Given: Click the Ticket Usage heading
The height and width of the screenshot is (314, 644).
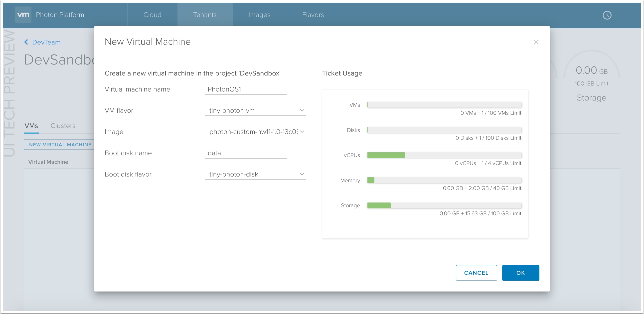Looking at the screenshot, I should click(342, 73).
